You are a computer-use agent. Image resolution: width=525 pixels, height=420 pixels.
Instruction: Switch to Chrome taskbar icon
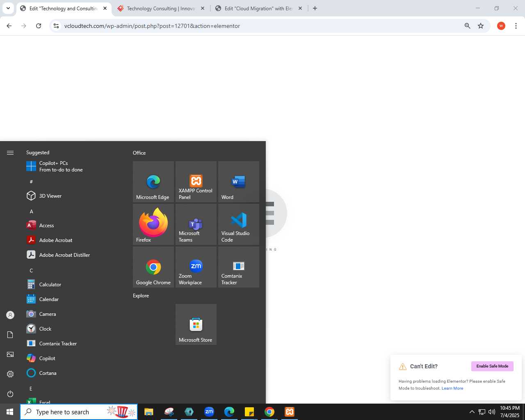269,412
